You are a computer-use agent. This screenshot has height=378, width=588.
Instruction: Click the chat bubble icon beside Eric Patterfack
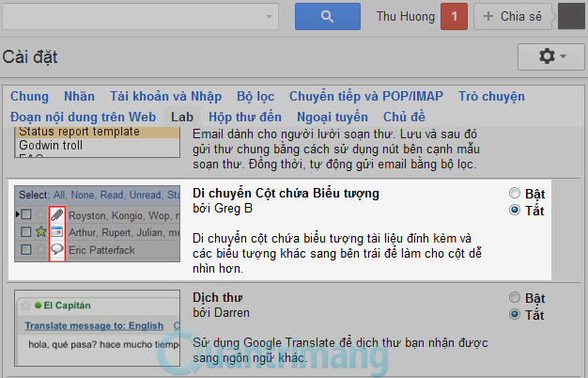pyautogui.click(x=57, y=249)
